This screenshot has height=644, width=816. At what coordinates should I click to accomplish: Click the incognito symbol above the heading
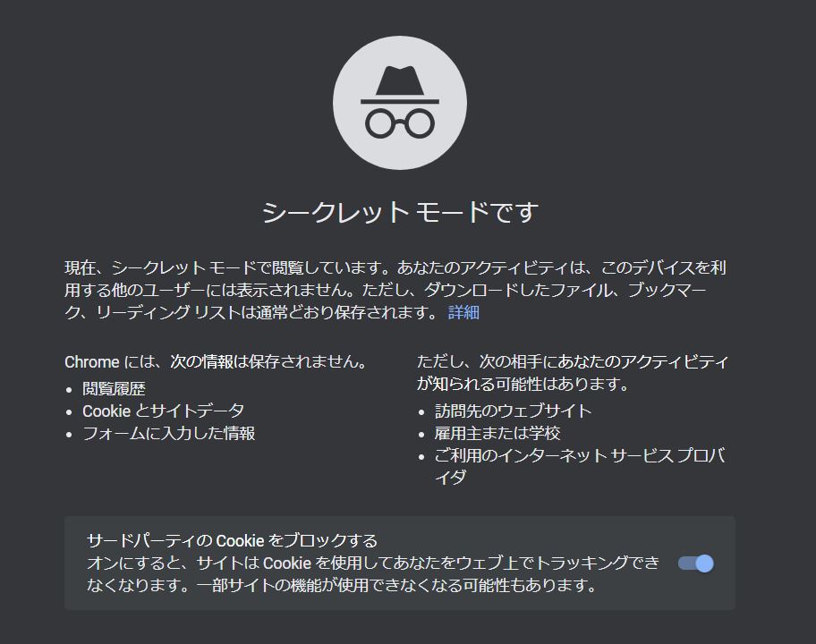pyautogui.click(x=400, y=102)
